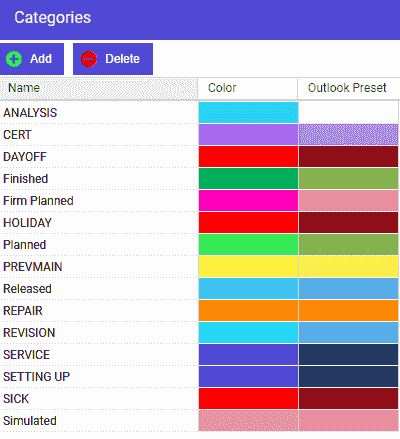
Task: Click the red minus Delete icon
Action: click(x=89, y=59)
